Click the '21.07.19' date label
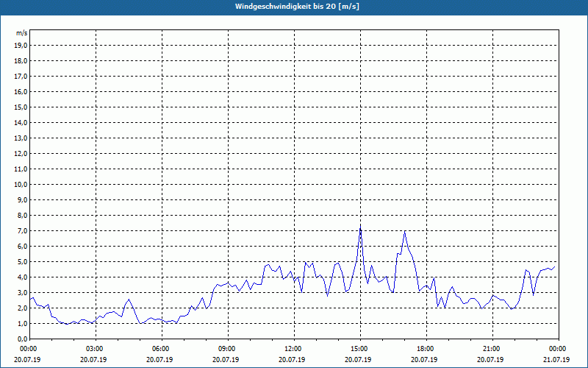The width and height of the screenshot is (588, 368). point(556,360)
